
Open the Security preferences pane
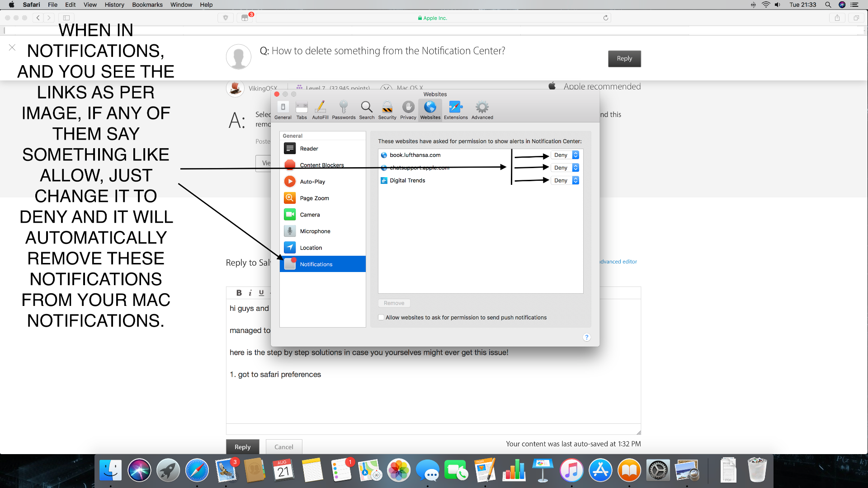click(x=387, y=110)
